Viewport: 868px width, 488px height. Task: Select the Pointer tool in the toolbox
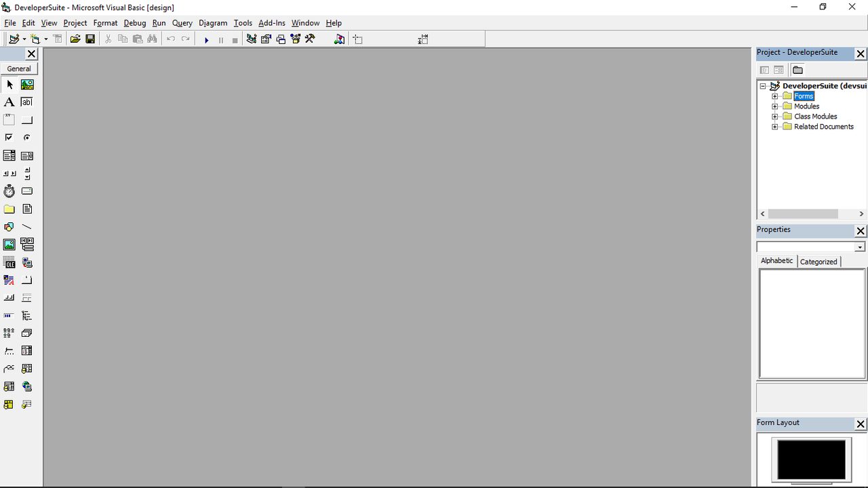pyautogui.click(x=9, y=85)
